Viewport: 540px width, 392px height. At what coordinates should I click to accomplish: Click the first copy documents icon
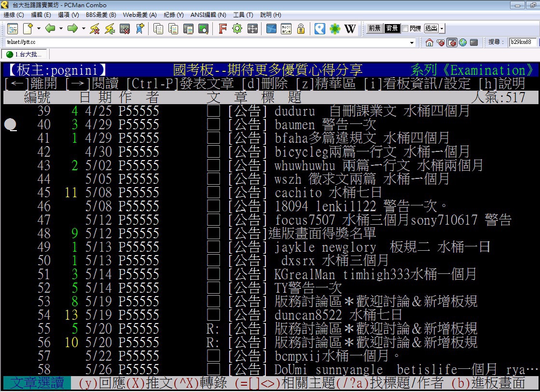158,29
